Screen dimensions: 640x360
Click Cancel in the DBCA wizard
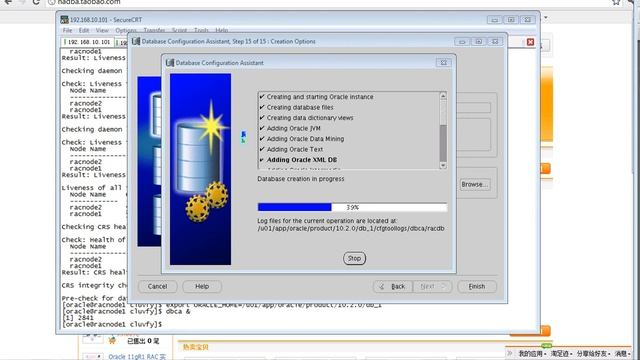click(158, 287)
